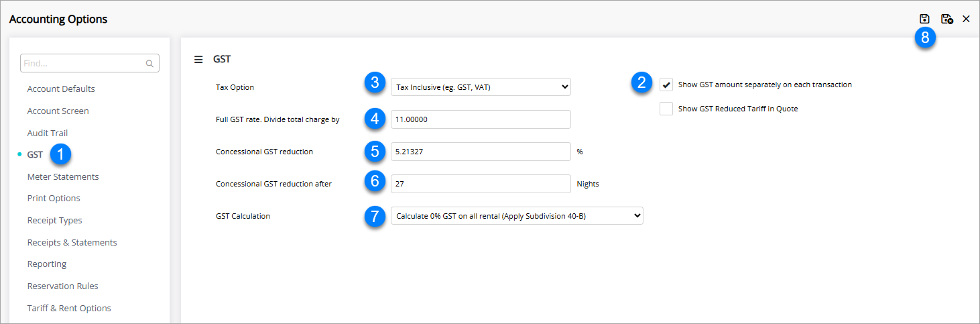This screenshot has height=324, width=980.
Task: Click the Find search box
Action: coord(83,64)
